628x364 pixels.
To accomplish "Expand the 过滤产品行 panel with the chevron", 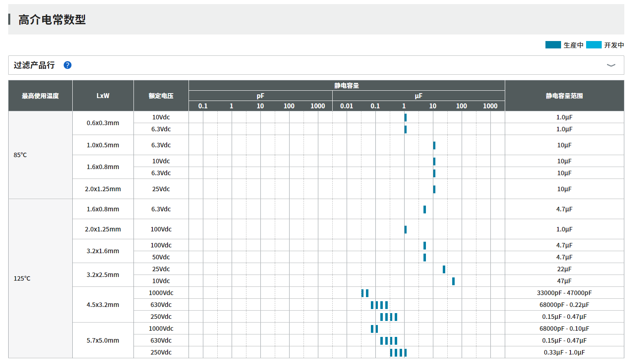I will click(x=611, y=65).
